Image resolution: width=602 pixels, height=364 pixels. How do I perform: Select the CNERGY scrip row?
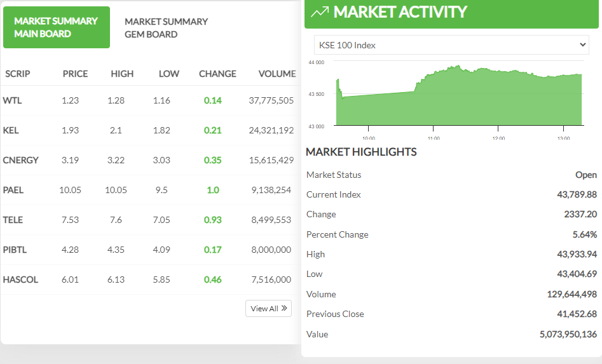20,160
